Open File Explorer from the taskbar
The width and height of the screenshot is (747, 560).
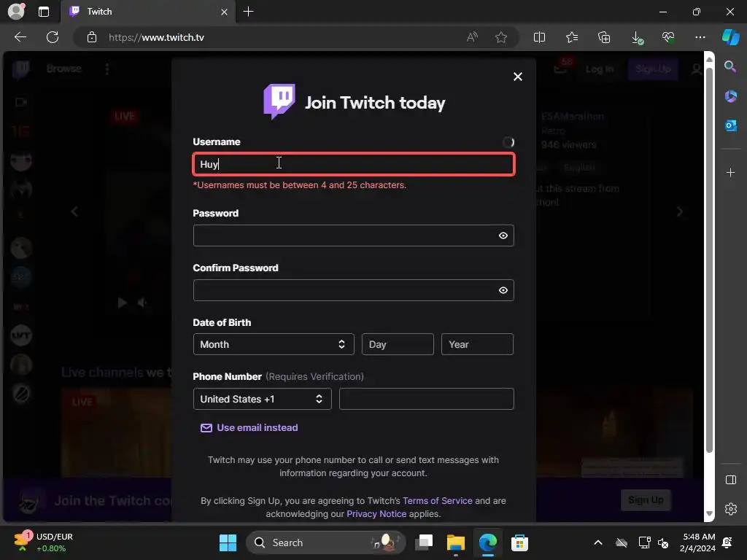coord(455,542)
